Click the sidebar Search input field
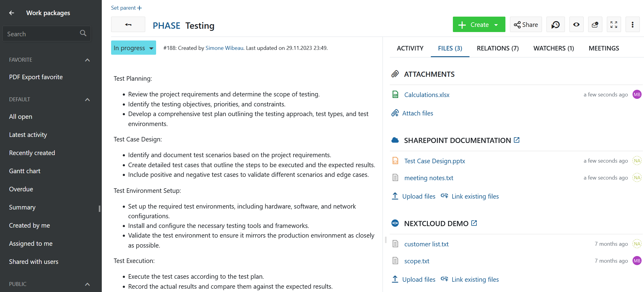The height and width of the screenshot is (292, 644). 42,34
